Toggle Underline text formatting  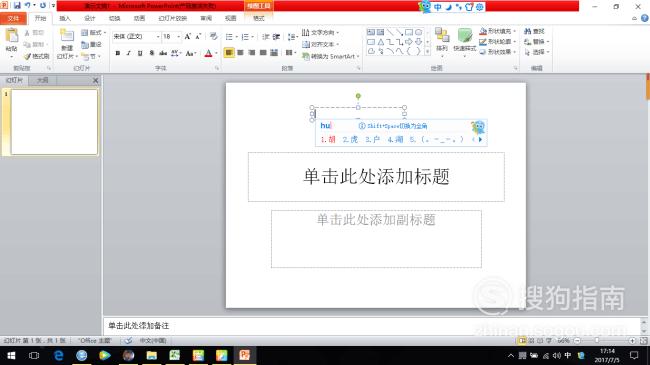click(140, 53)
